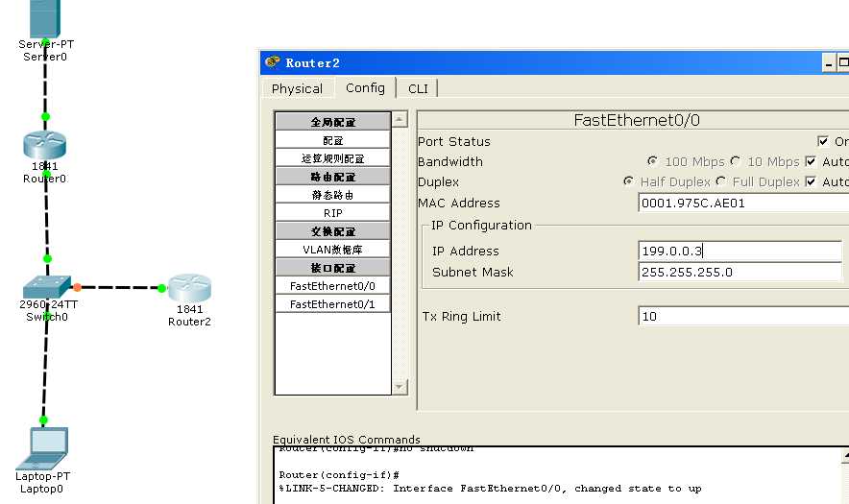The height and width of the screenshot is (504, 849).
Task: Click the green link light above Laptop0
Action: pos(43,420)
